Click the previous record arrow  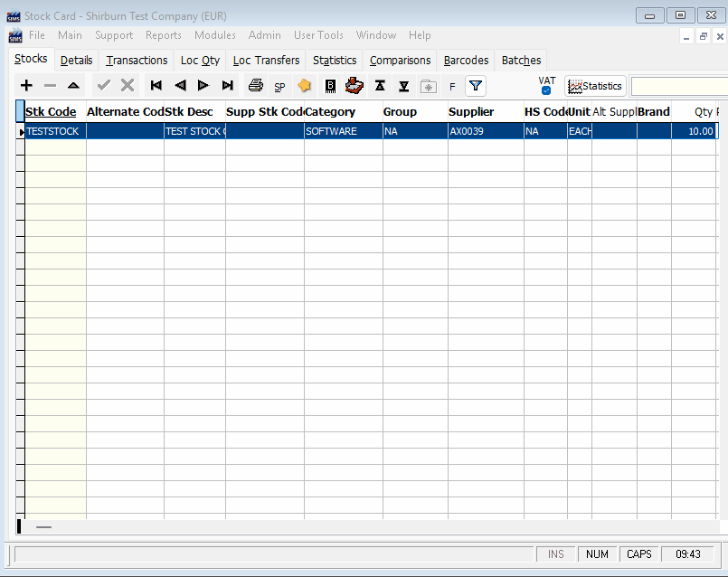pyautogui.click(x=180, y=86)
